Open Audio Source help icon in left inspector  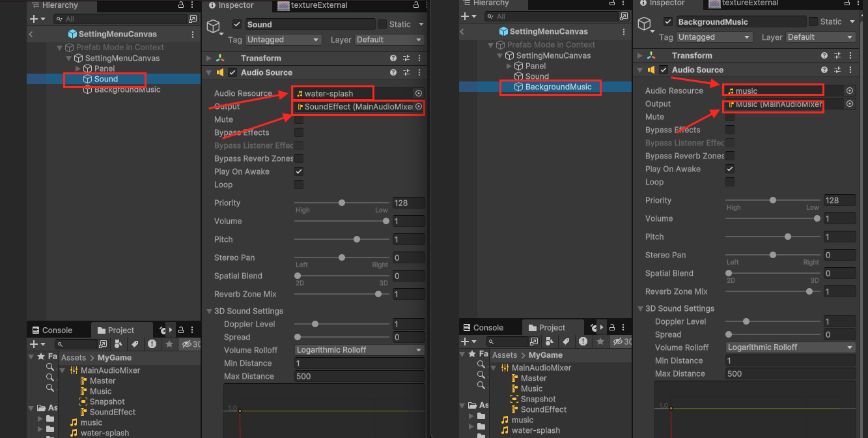(x=393, y=72)
